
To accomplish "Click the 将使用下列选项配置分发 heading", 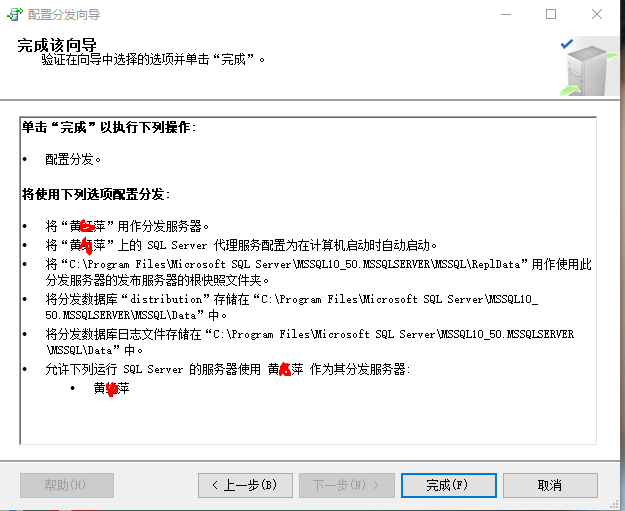I will 96,195.
